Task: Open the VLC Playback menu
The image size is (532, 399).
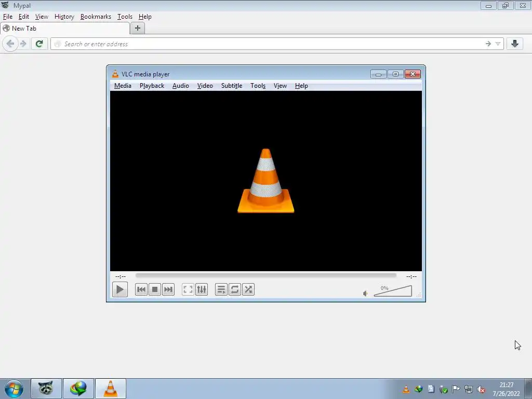Action: (152, 86)
